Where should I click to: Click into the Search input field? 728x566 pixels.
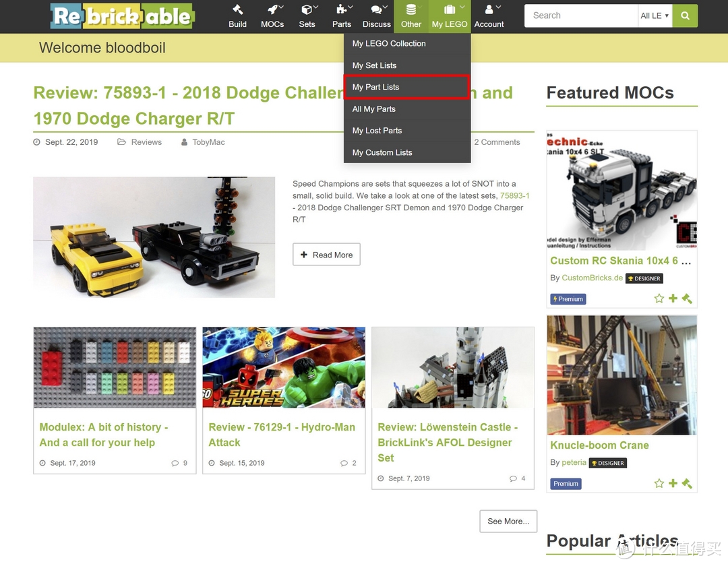581,15
